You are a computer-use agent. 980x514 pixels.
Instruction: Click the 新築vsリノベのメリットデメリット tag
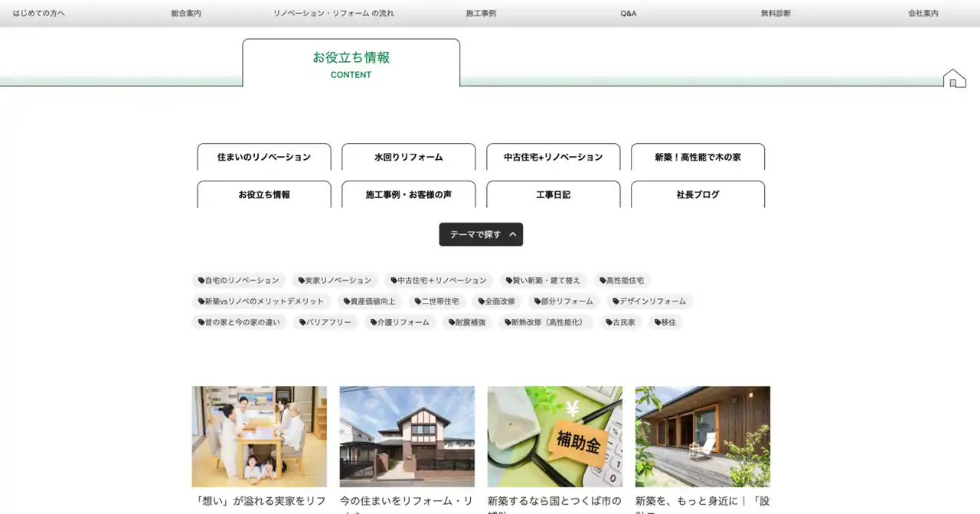pos(261,301)
